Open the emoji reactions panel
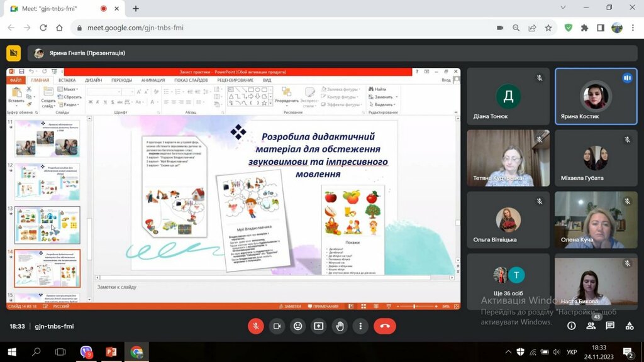This screenshot has height=362, width=644. pyautogui.click(x=297, y=326)
